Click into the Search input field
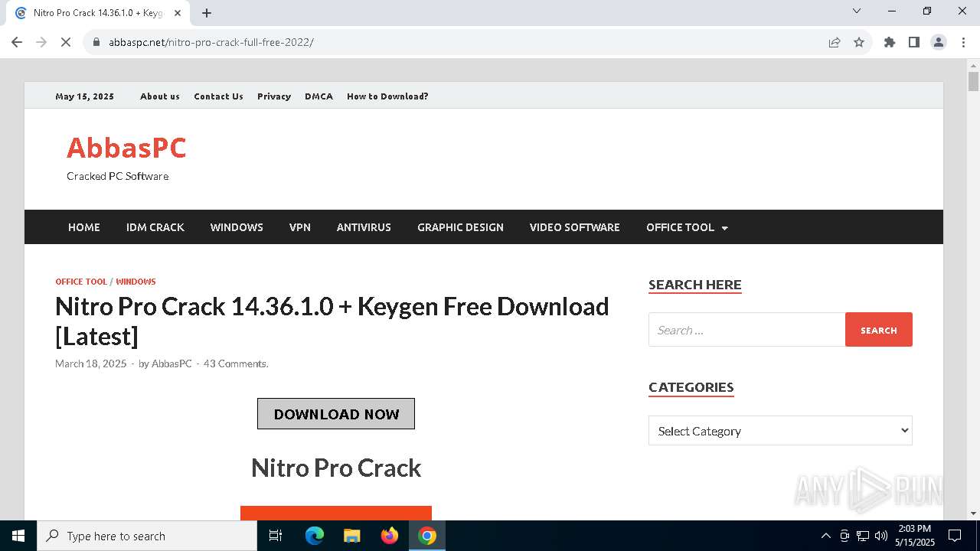This screenshot has height=551, width=980. point(746,330)
